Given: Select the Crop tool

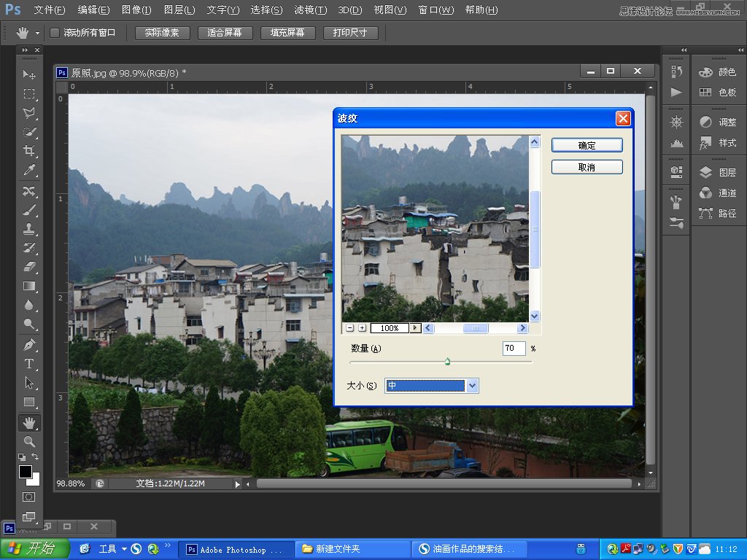Looking at the screenshot, I should click(x=29, y=151).
